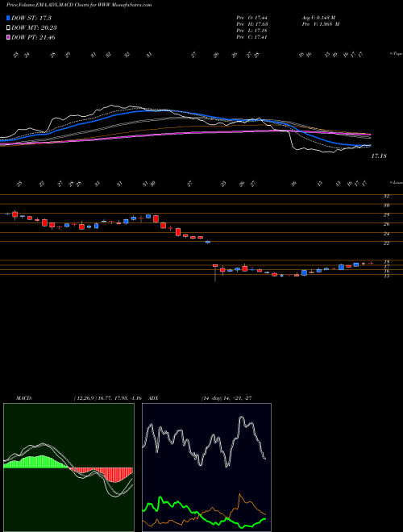403x532 pixels.
Task: Select the 'DOW MT: 20.23' legend label
Action: pos(34,28)
